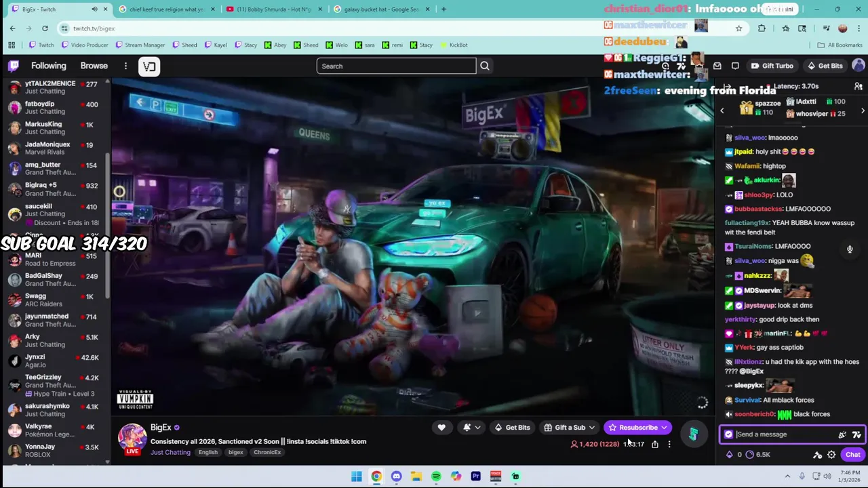This screenshot has height=488, width=868.
Task: Open the community users list icon
Action: pyautogui.click(x=858, y=87)
